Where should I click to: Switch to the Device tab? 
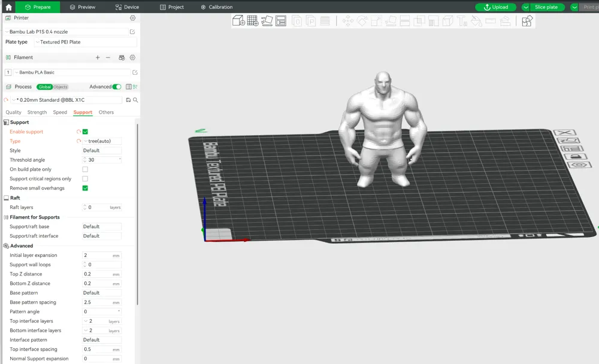tap(127, 7)
